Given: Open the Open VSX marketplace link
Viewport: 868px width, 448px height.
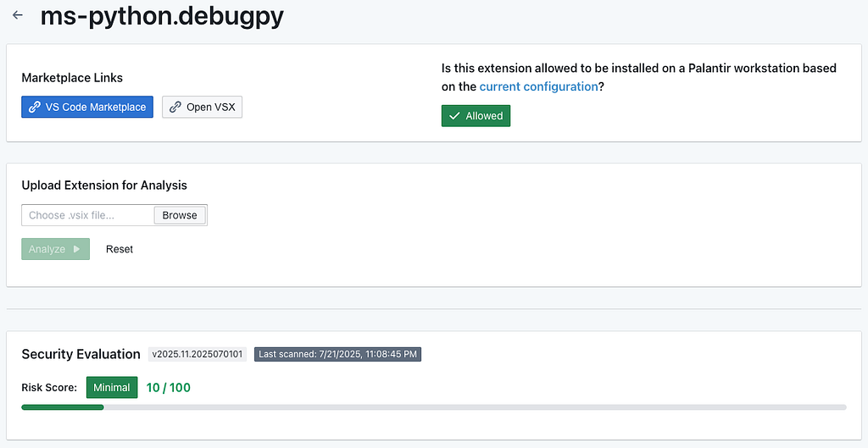Looking at the screenshot, I should point(202,107).
